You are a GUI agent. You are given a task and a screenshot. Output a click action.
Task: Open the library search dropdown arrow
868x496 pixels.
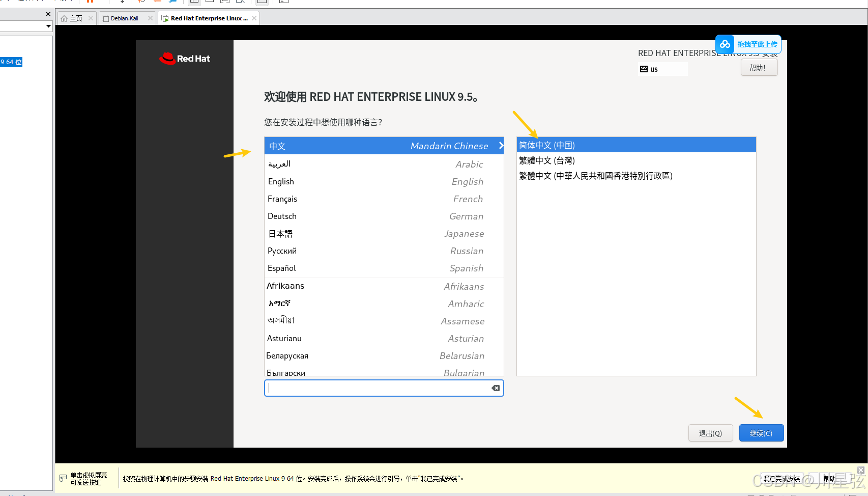(x=48, y=26)
